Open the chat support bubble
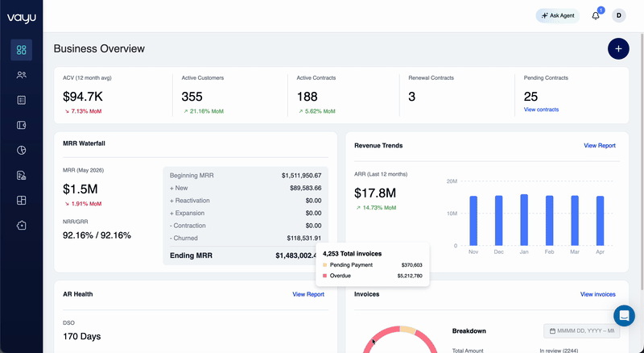Screen dimensions: 644x353 (625, 316)
